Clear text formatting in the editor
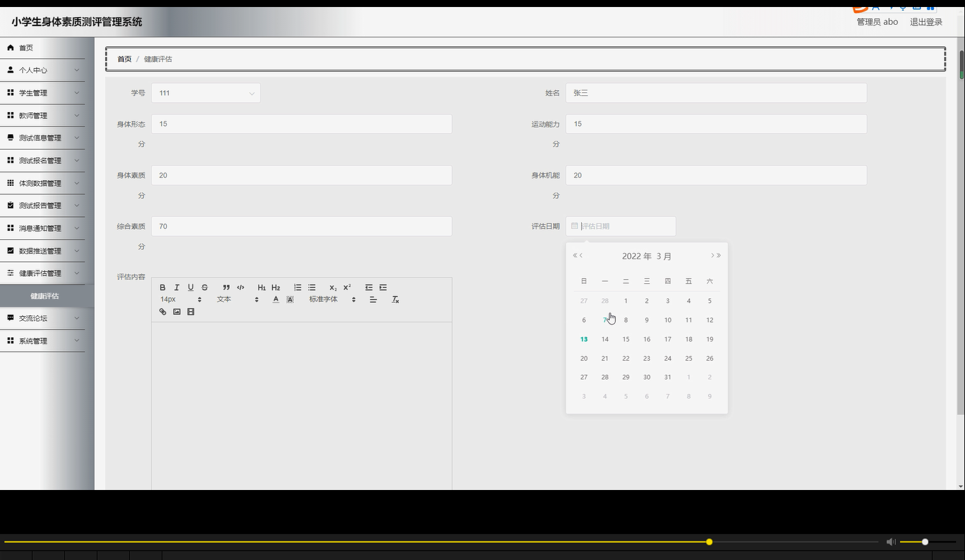The height and width of the screenshot is (560, 965). [x=395, y=299]
